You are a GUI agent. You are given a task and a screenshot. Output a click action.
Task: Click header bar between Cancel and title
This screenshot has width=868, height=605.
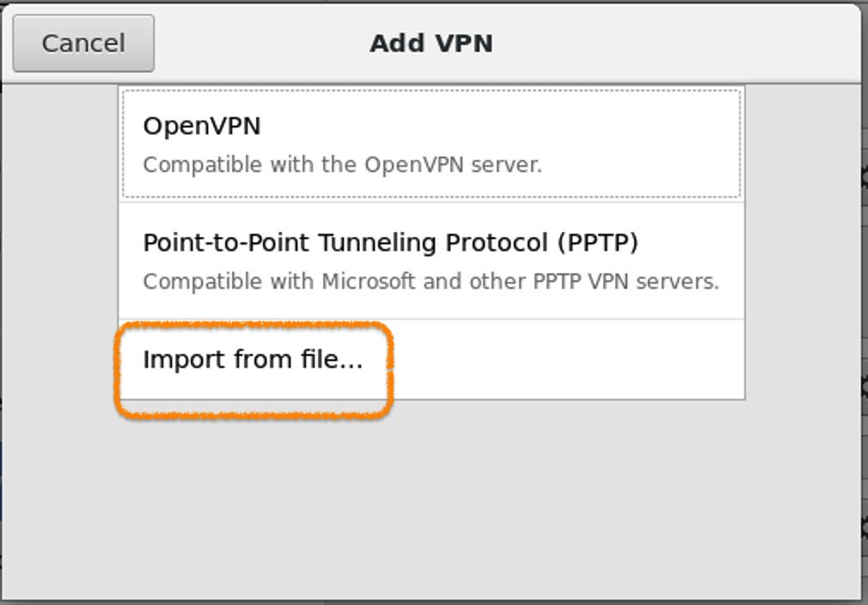(x=258, y=43)
